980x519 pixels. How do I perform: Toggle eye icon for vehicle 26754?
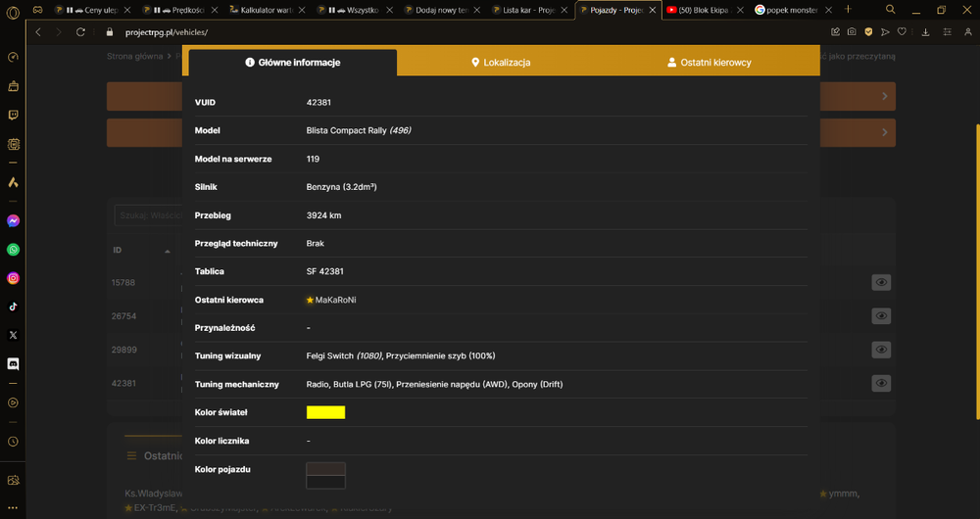click(881, 316)
